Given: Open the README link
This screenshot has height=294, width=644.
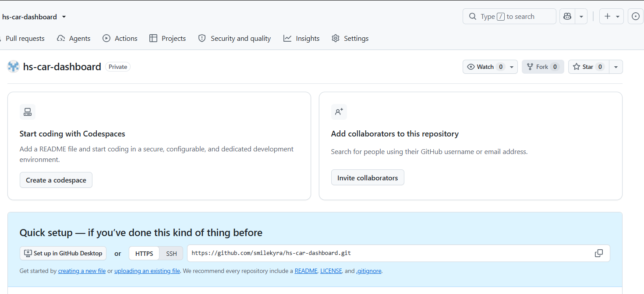Looking at the screenshot, I should (306, 271).
